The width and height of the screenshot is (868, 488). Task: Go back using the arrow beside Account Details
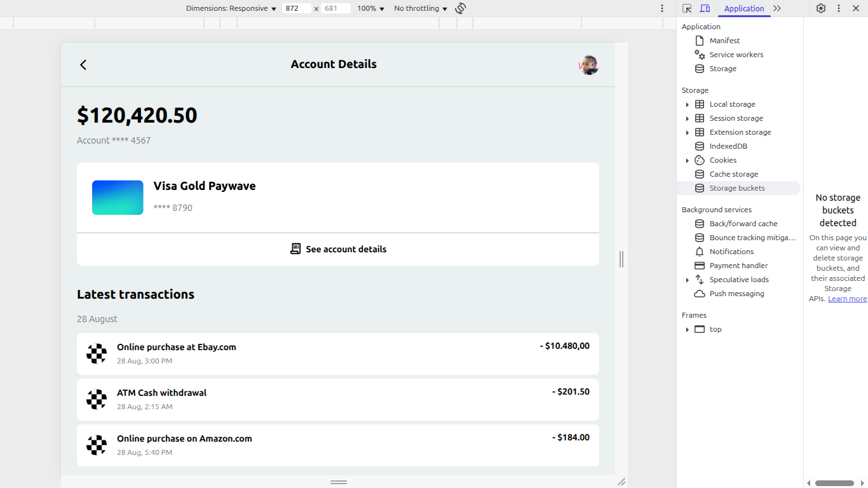pyautogui.click(x=83, y=65)
